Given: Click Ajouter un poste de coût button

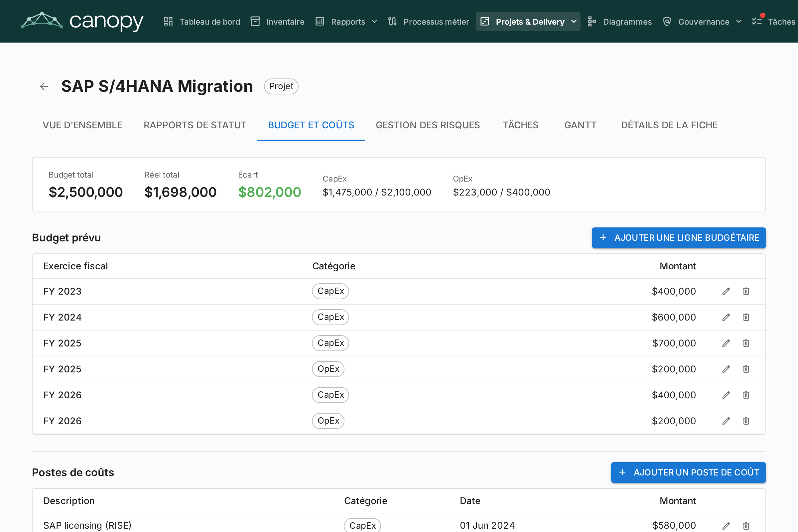Looking at the screenshot, I should pyautogui.click(x=688, y=472).
